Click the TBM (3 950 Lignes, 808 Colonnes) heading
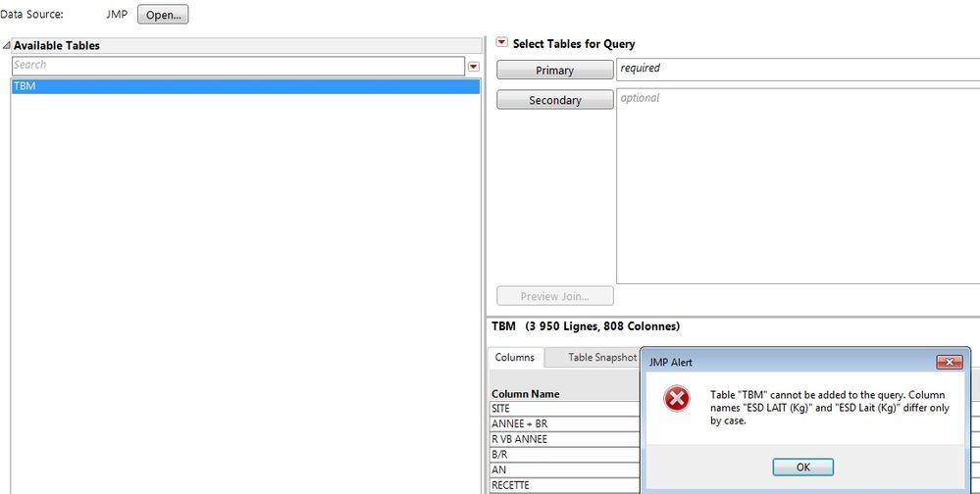The image size is (980, 494). (586, 326)
